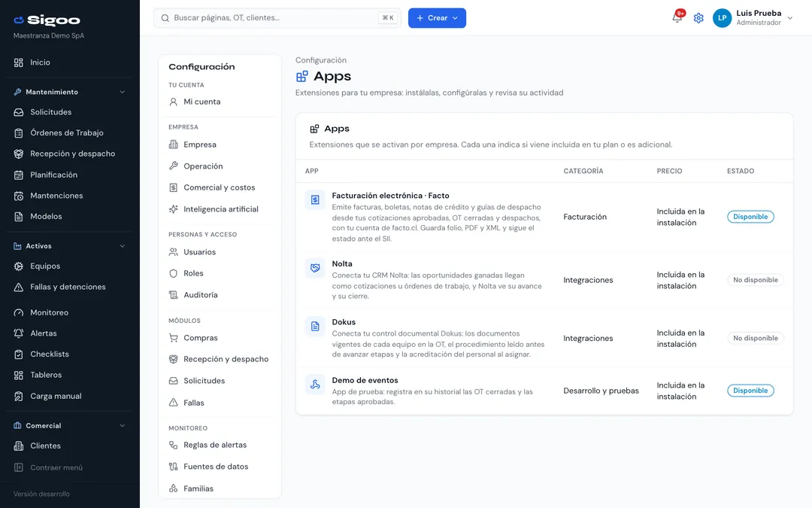This screenshot has height=508, width=812.
Task: Click the 'Facturación electrónica · Facto' title
Action: tap(390, 196)
